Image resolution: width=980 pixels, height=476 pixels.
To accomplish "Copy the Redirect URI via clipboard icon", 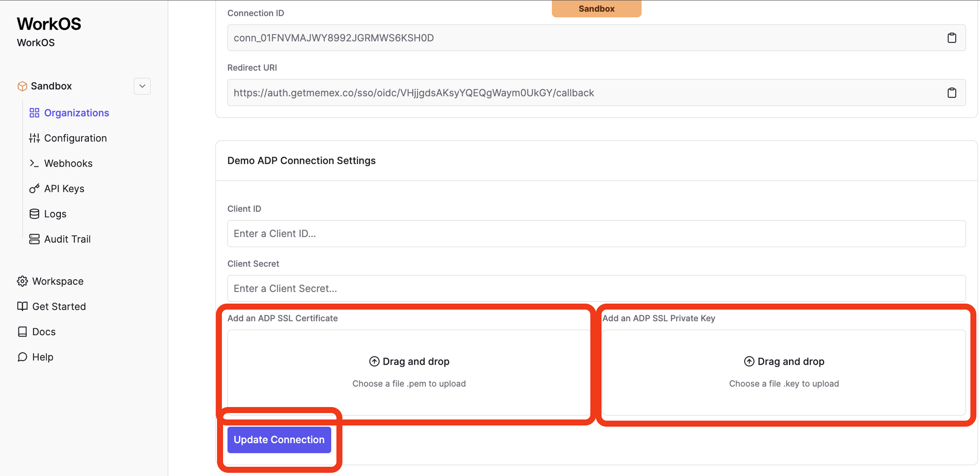I will click(x=951, y=92).
